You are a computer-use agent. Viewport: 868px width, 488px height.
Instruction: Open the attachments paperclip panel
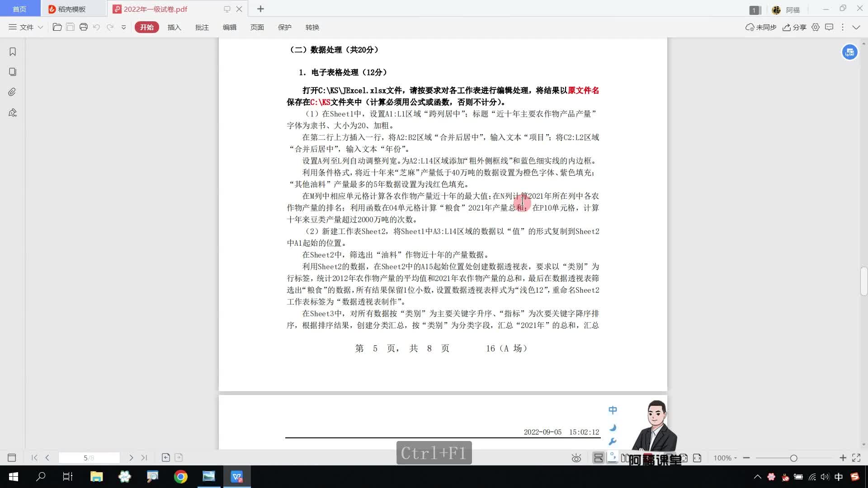pyautogui.click(x=13, y=92)
